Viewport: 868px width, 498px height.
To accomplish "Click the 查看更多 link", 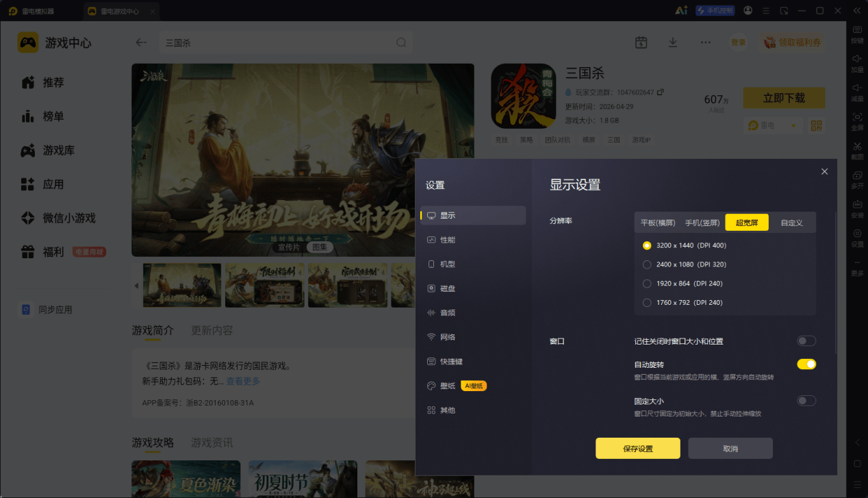I will tap(243, 381).
